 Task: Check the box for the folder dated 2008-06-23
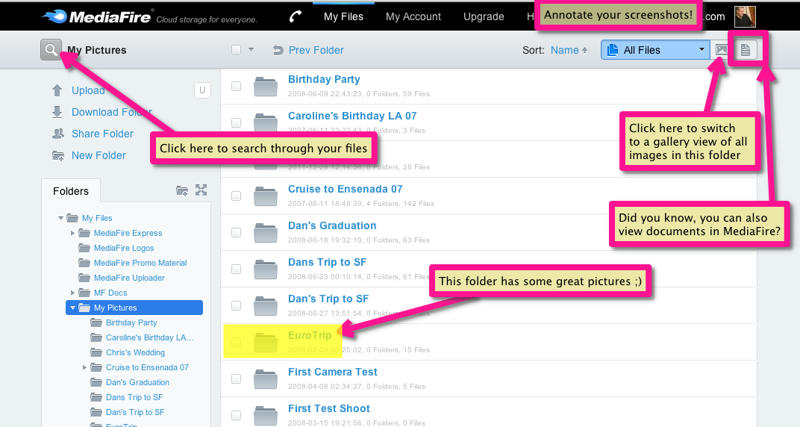tap(236, 269)
